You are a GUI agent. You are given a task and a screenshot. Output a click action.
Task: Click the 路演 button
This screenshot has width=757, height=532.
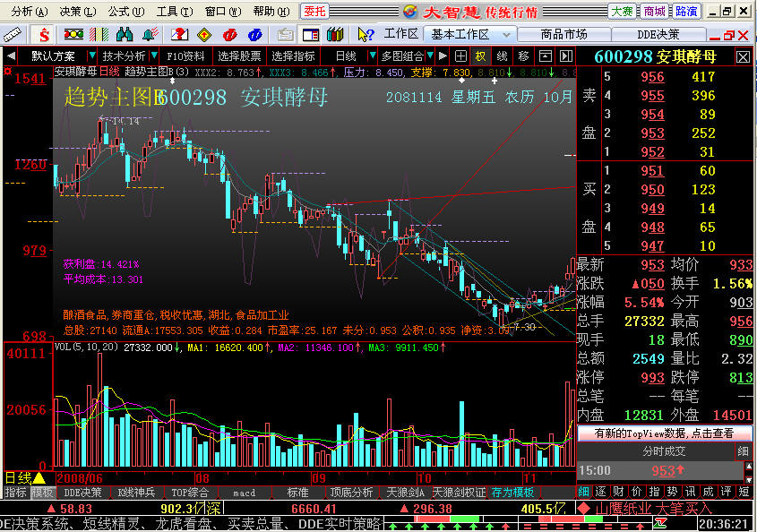(x=686, y=11)
